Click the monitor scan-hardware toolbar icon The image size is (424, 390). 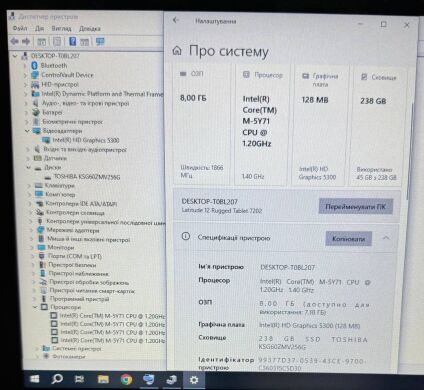[x=100, y=41]
